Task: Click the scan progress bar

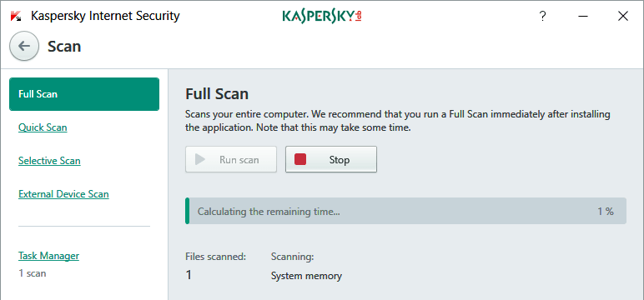Action: 405,211
